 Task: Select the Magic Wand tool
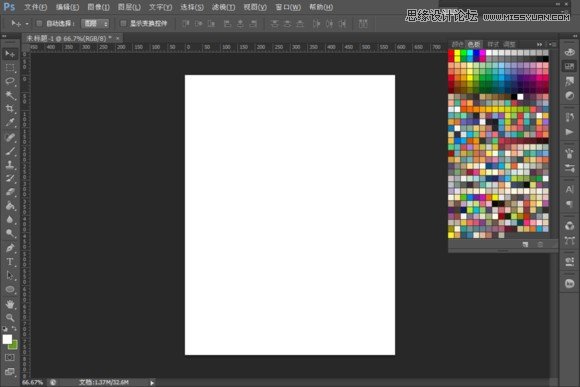point(10,95)
